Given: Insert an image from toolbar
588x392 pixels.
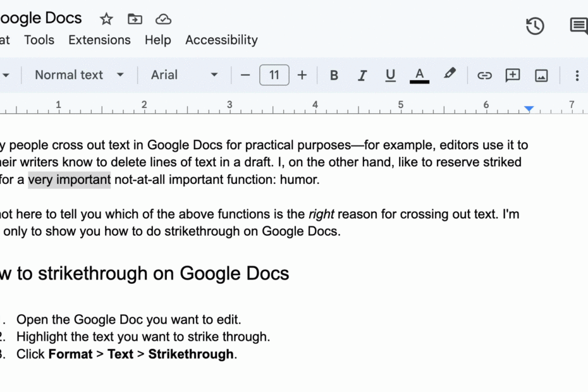Looking at the screenshot, I should (x=541, y=75).
